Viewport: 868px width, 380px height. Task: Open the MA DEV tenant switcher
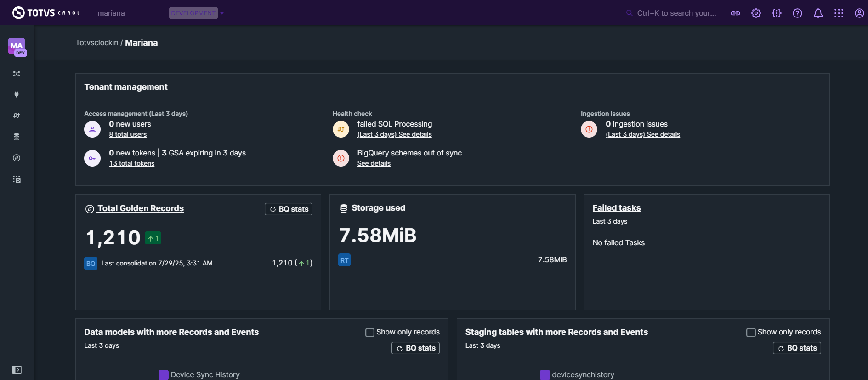[17, 46]
